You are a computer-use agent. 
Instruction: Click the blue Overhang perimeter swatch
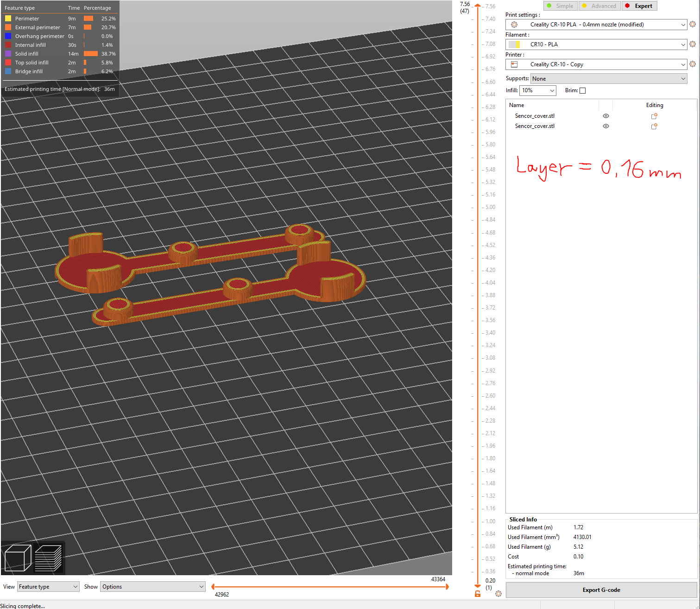8,36
